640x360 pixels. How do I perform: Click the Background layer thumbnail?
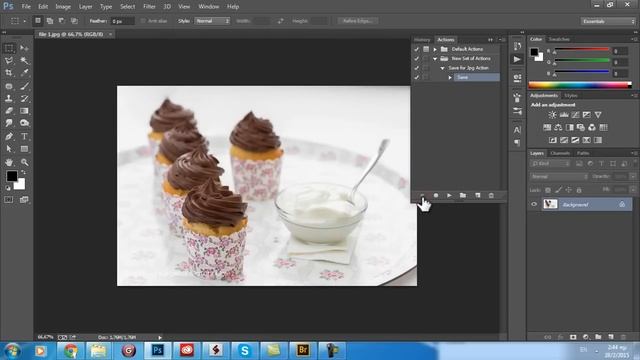point(550,204)
